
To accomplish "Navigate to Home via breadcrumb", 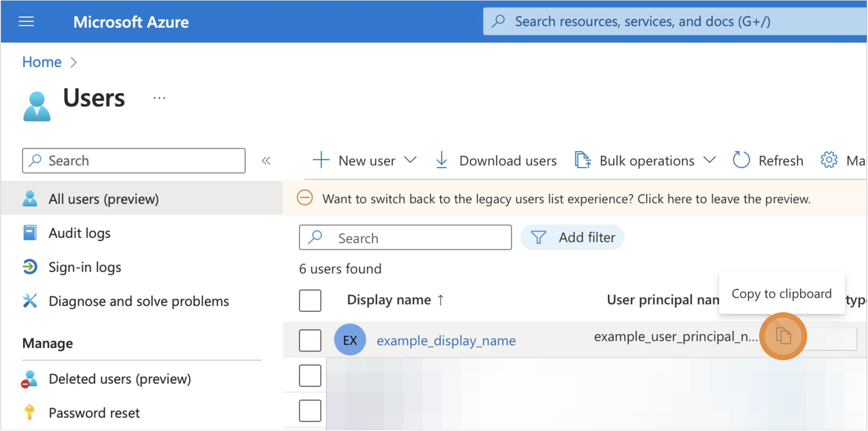I will coord(42,62).
